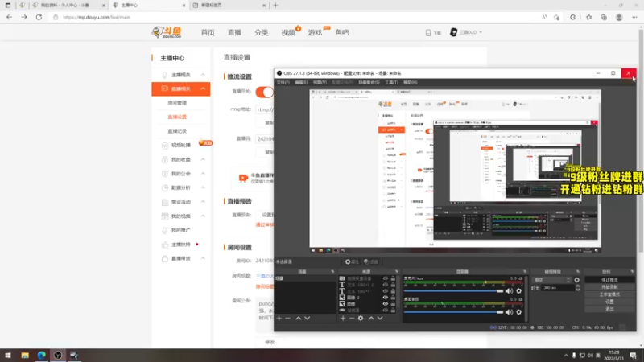Hide the 视频采集设备 source with its eye icon
This screenshot has height=362, width=644.
tap(386, 278)
